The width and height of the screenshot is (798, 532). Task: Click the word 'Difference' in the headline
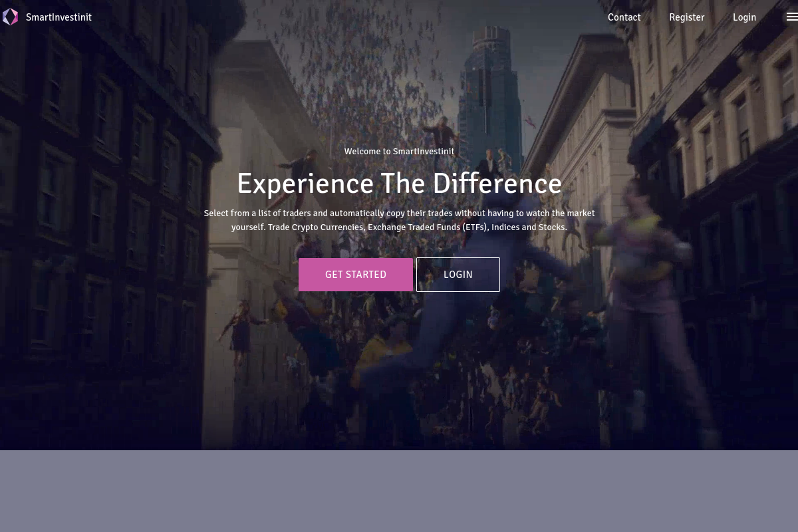click(x=497, y=184)
